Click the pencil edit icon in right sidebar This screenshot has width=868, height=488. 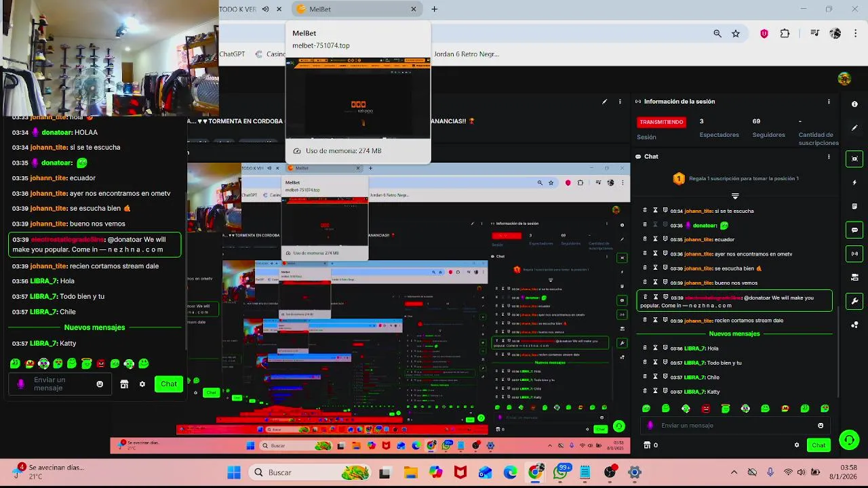pyautogui.click(x=854, y=128)
